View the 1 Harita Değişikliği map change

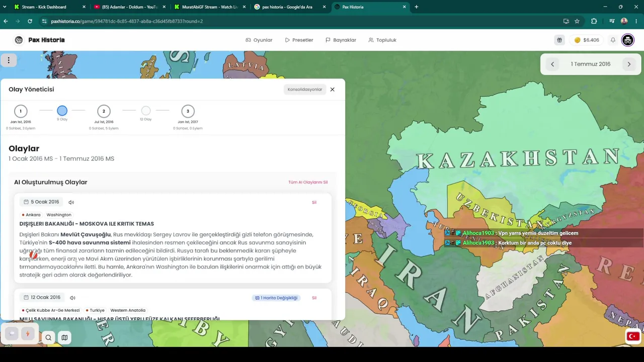[x=276, y=298]
